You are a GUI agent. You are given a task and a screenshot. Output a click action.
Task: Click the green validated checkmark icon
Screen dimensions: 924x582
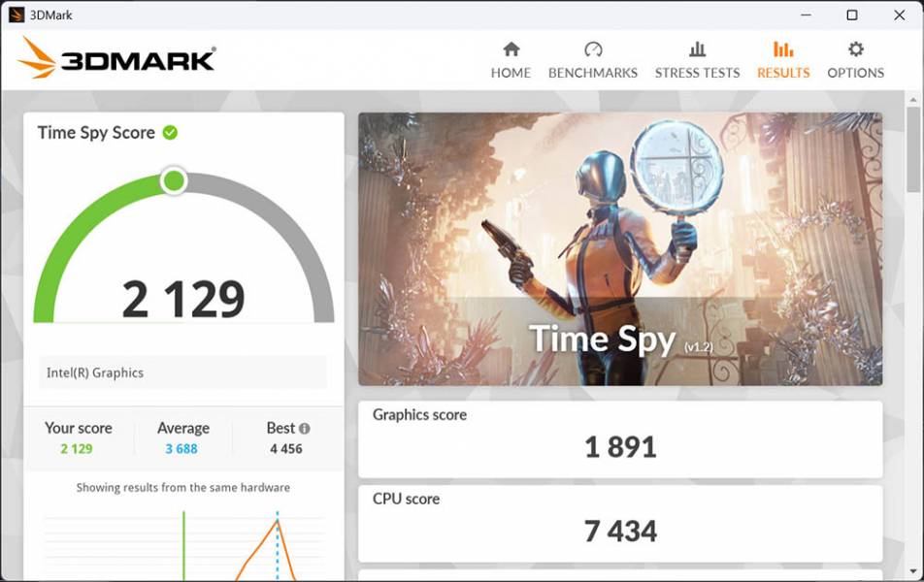coord(170,133)
